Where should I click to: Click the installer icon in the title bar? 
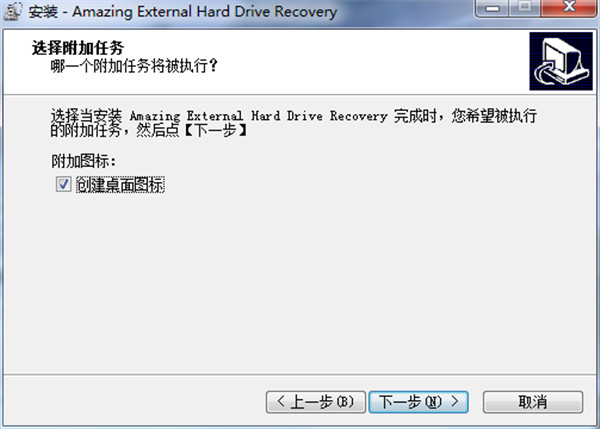[12, 10]
